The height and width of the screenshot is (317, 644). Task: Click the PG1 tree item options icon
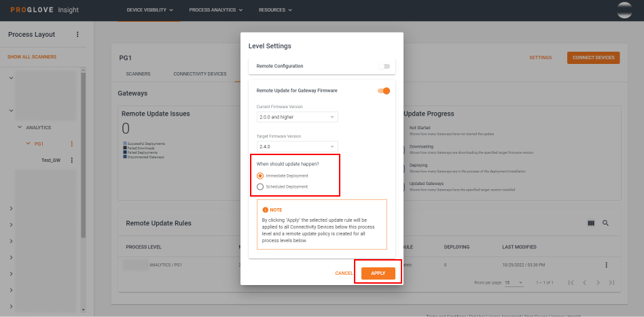pyautogui.click(x=72, y=144)
